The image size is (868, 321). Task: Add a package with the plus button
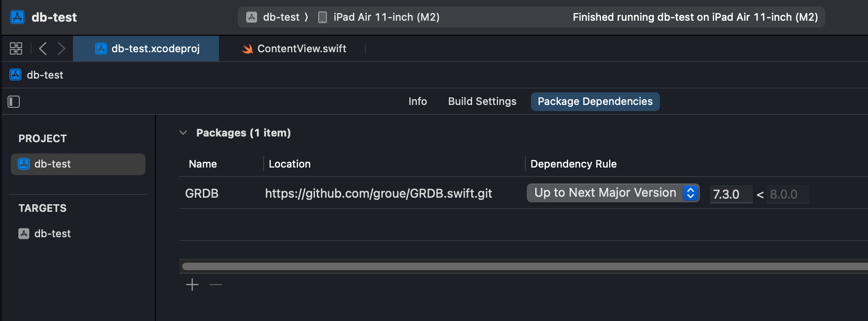pyautogui.click(x=192, y=285)
